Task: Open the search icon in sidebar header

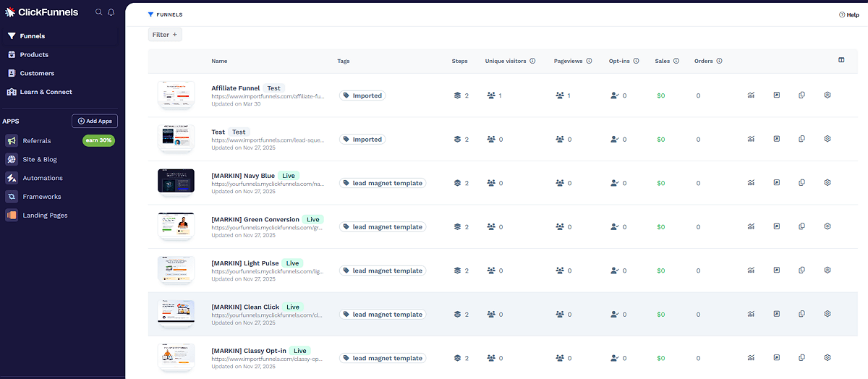Action: pos(99,12)
